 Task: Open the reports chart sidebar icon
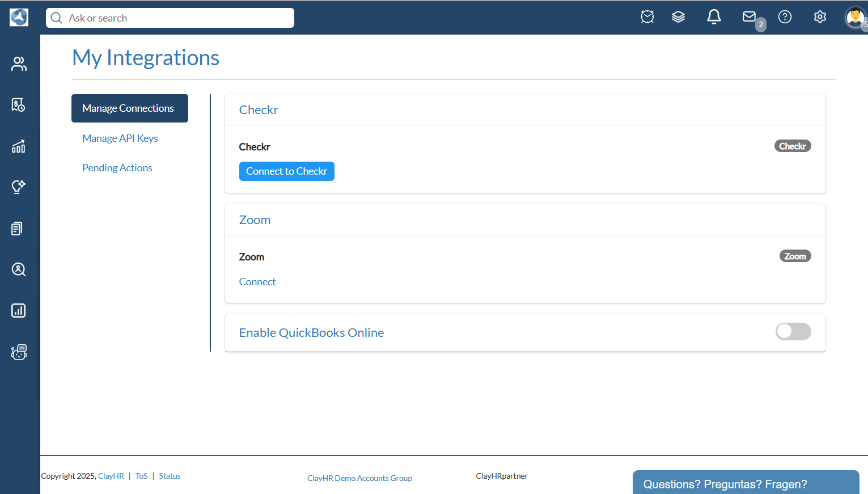pyautogui.click(x=19, y=310)
